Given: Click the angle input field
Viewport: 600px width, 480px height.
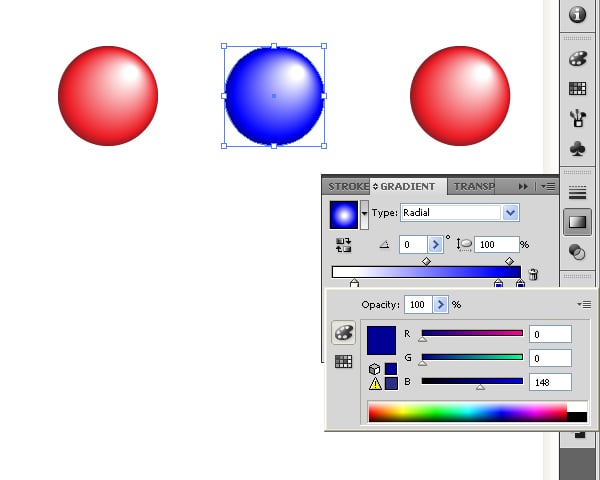Looking at the screenshot, I should point(414,245).
